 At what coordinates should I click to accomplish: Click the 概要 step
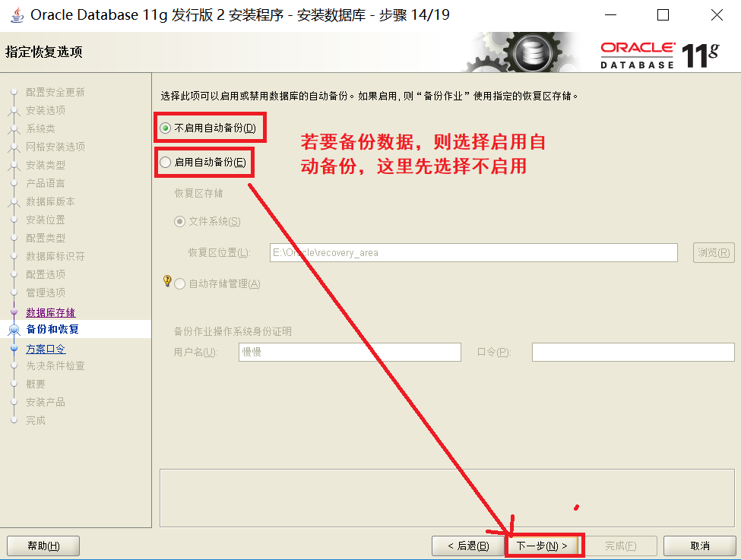coord(36,384)
